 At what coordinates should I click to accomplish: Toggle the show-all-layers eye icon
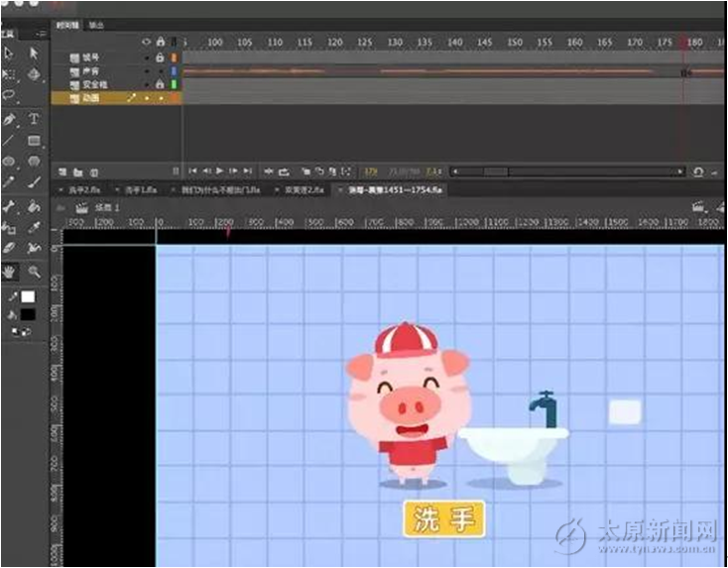[x=148, y=43]
